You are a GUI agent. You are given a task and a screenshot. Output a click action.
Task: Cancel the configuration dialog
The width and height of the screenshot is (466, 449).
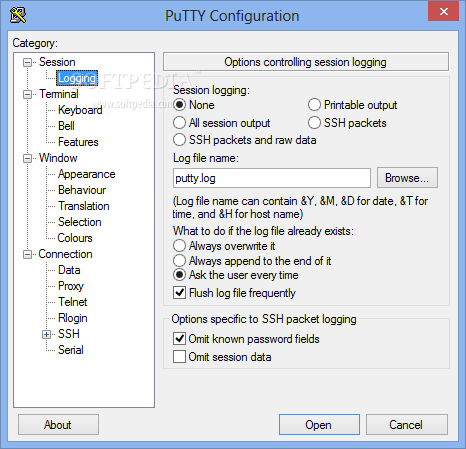coord(407,425)
